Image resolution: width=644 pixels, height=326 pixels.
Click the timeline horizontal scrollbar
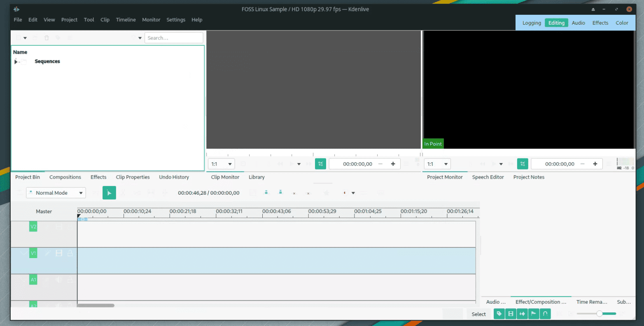(96, 305)
